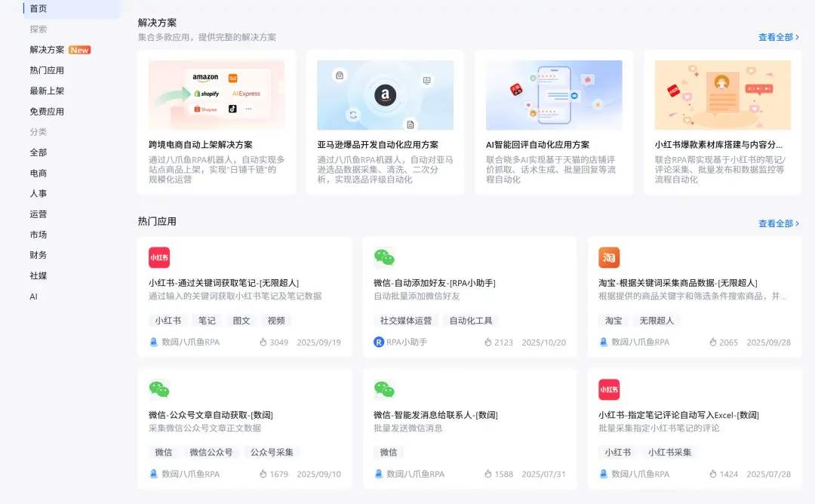Click the 自动化工具 tag
815x504 pixels.
coord(470,321)
